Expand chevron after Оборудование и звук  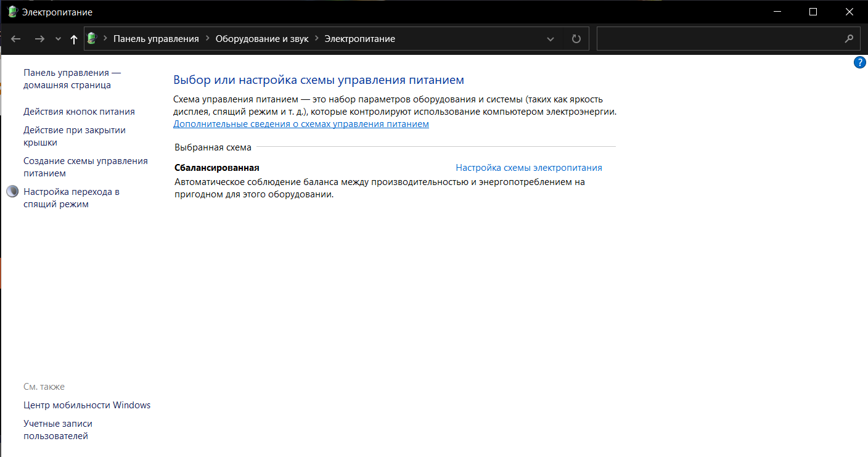tap(317, 38)
